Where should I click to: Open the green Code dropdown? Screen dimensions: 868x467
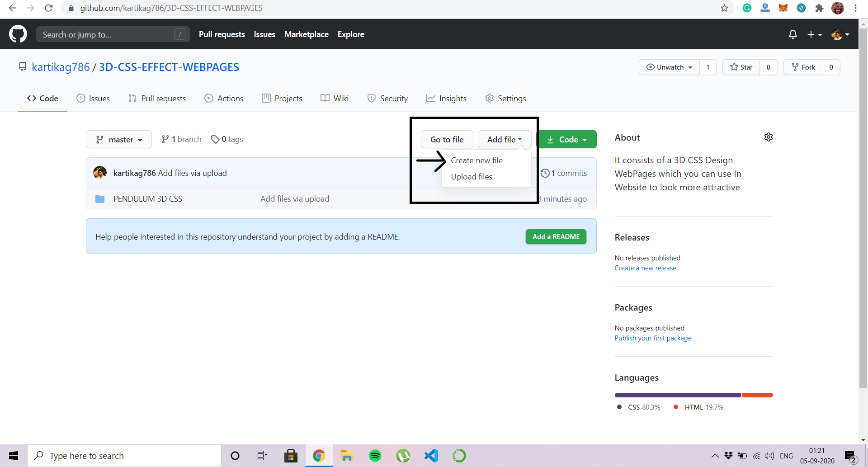click(x=567, y=139)
